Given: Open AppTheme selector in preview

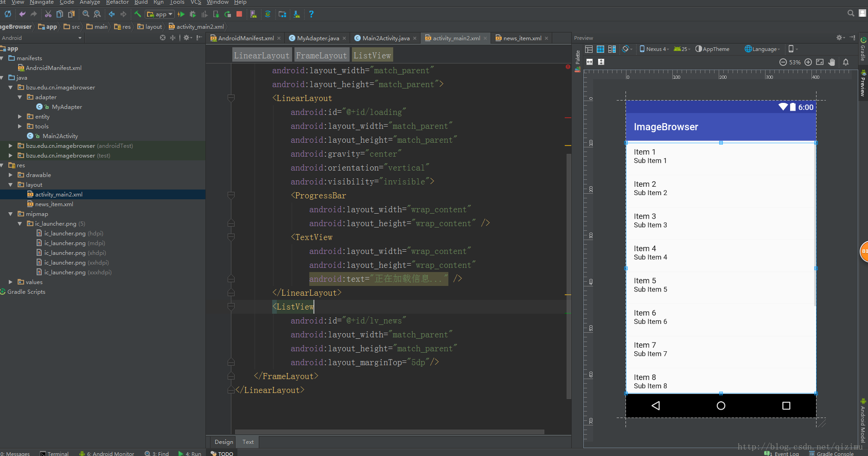Looking at the screenshot, I should click(x=712, y=49).
